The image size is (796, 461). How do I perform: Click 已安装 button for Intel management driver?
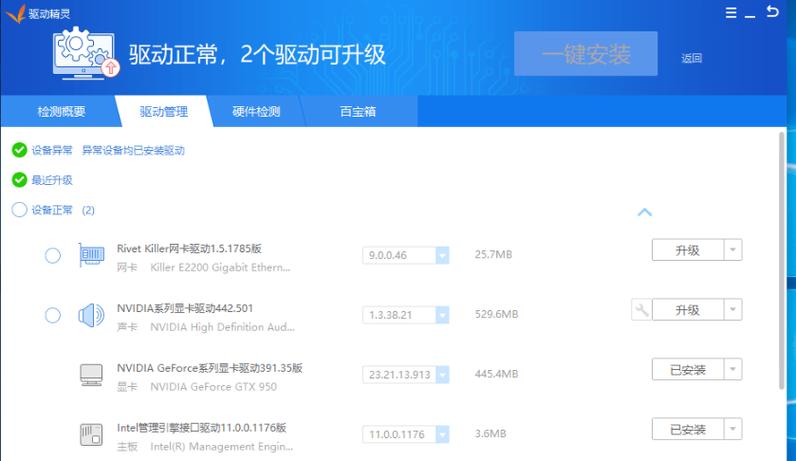coord(688,430)
